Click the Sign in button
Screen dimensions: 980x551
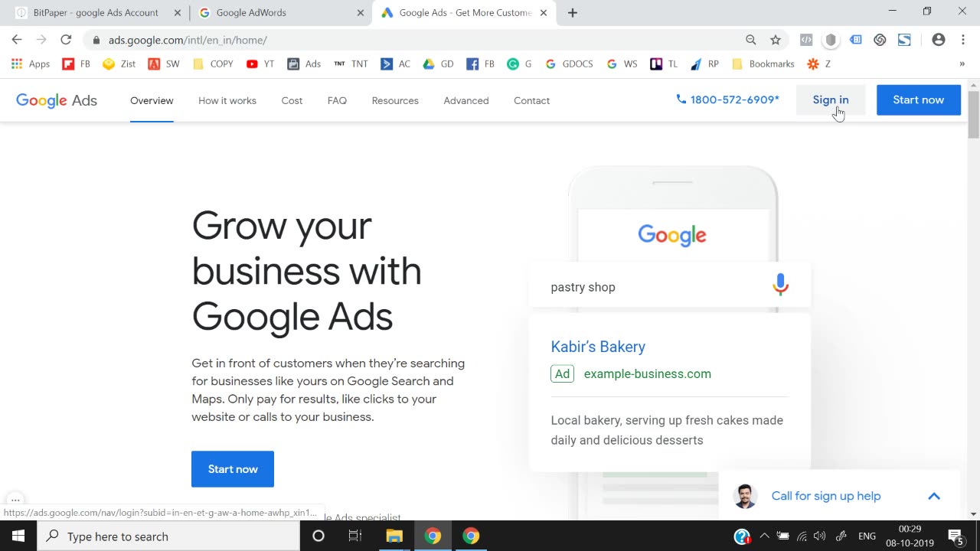(831, 99)
